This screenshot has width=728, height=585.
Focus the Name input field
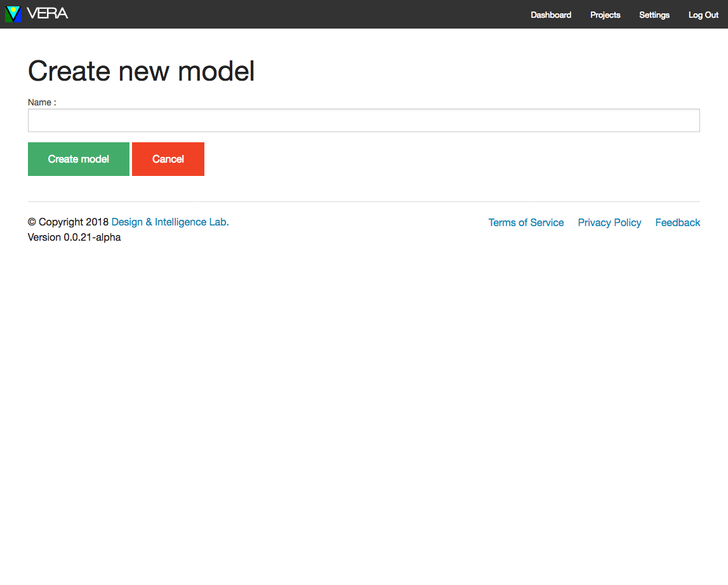364,120
